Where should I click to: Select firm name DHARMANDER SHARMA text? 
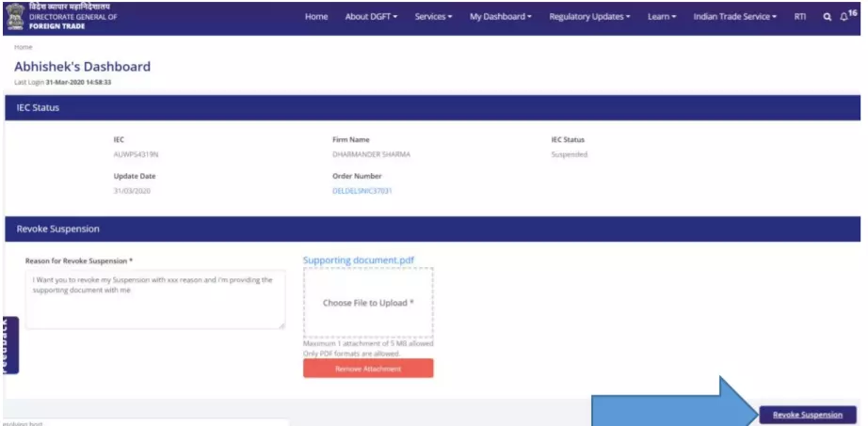(x=372, y=155)
